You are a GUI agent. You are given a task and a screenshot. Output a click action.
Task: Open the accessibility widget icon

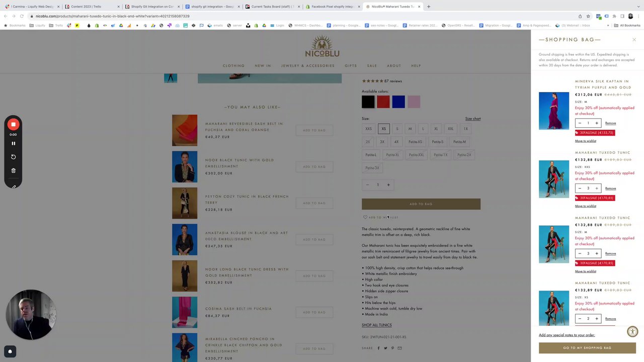[x=632, y=331]
